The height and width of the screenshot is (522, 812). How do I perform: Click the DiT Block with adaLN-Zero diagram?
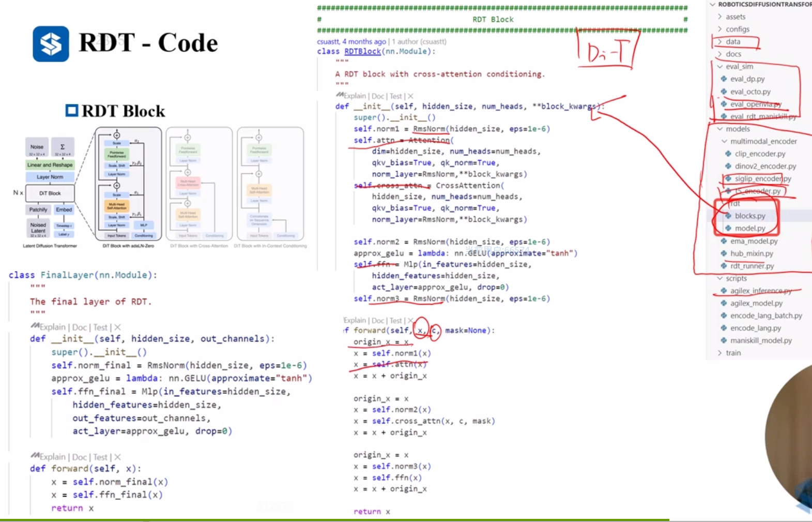coord(129,184)
